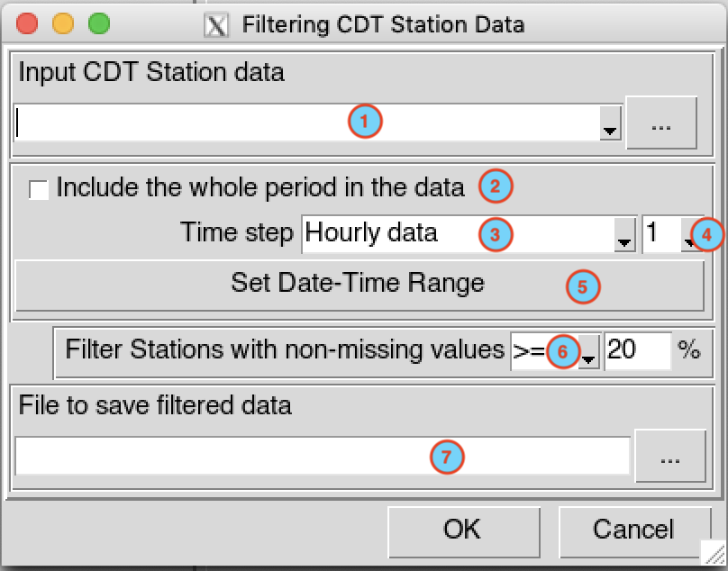Click the percentage field showing 20
Viewport: 728px width, 571px height.
(638, 351)
